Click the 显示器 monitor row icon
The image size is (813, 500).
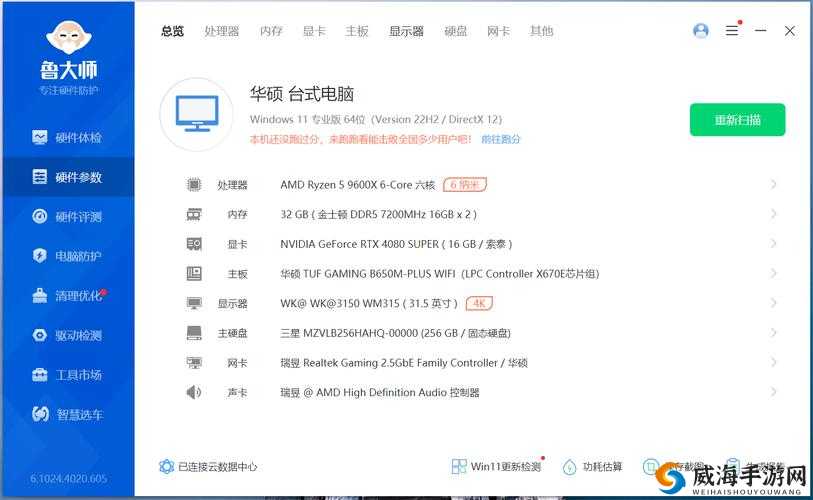[x=194, y=303]
